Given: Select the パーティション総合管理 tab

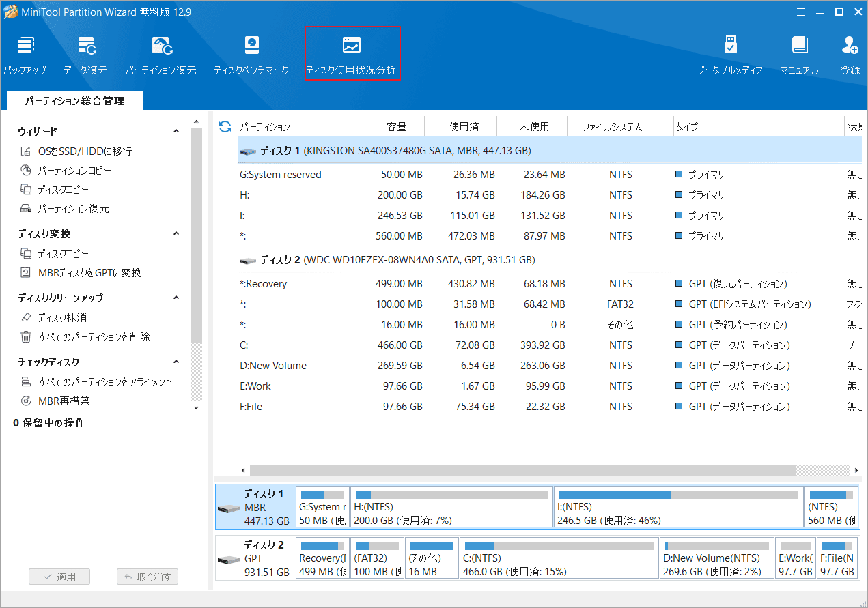Looking at the screenshot, I should pos(74,100).
